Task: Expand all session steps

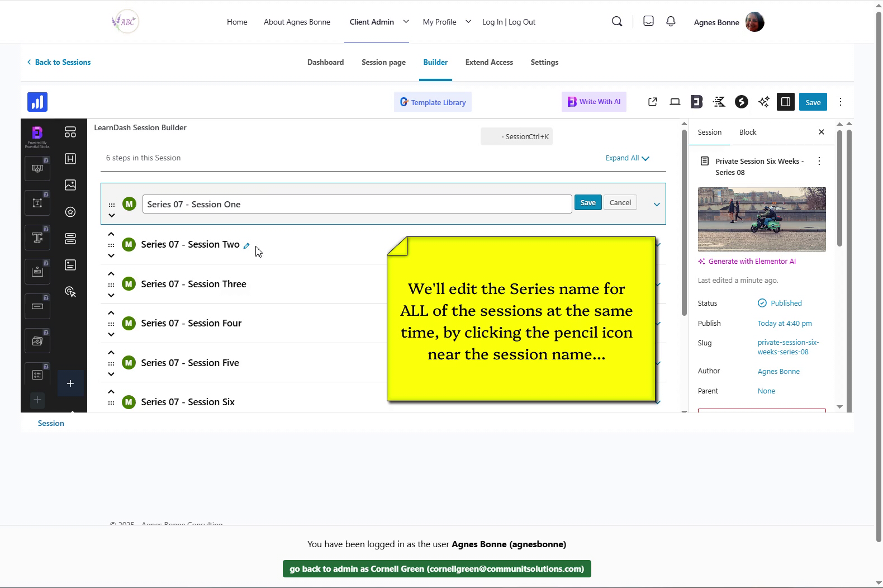Action: pyautogui.click(x=627, y=158)
